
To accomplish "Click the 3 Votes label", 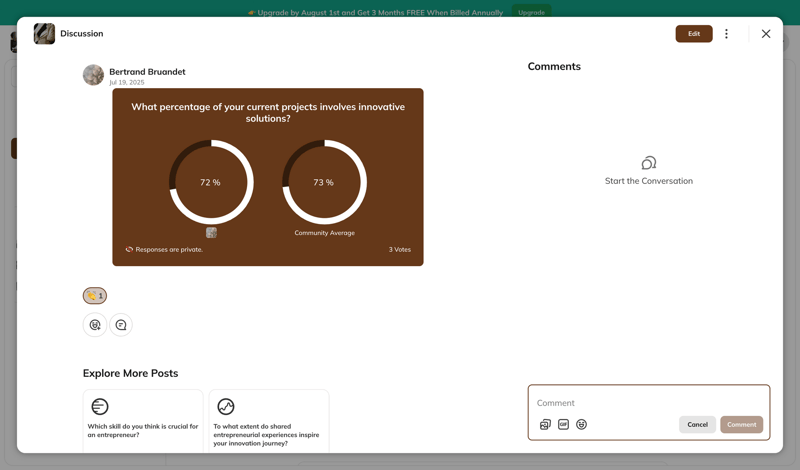I will pyautogui.click(x=399, y=250).
